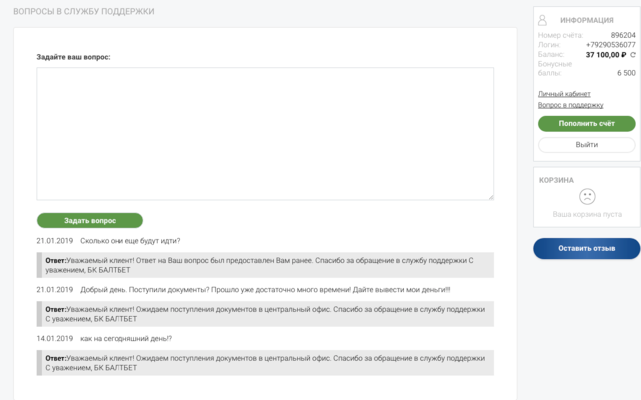Open the Вопрос в поддержку link
This screenshot has height=400, width=641.
570,105
